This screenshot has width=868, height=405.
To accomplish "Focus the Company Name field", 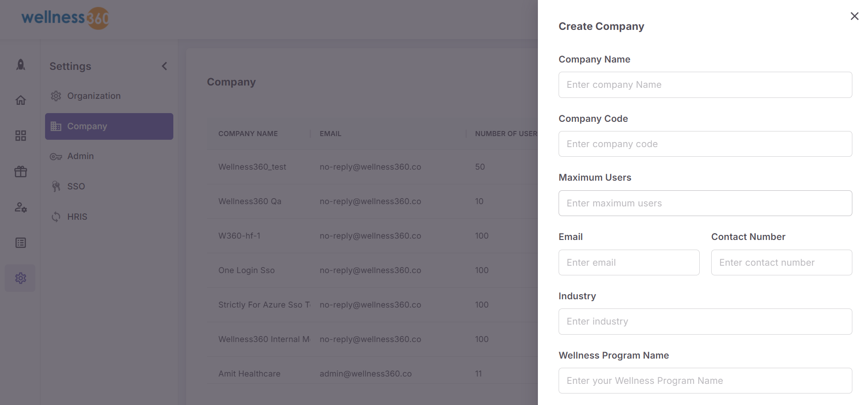I will 705,85.
